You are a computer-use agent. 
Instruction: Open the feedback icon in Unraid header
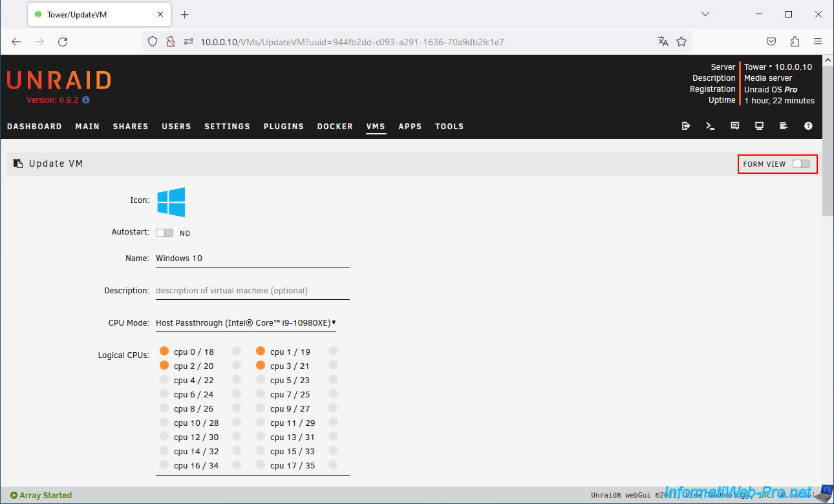[x=735, y=126]
